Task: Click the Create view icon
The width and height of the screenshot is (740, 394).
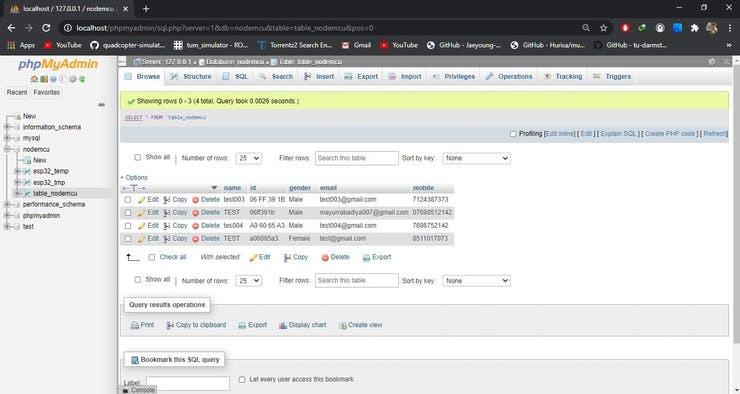Action: (343, 325)
